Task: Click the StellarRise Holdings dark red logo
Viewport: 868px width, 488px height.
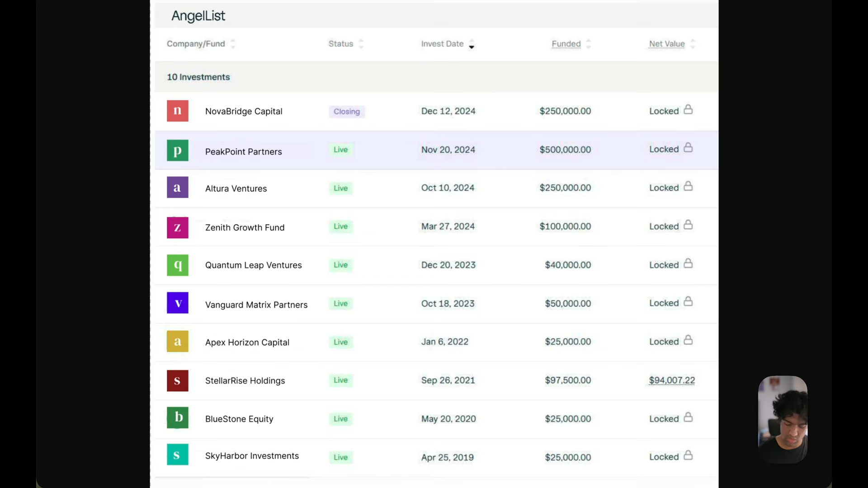Action: click(x=177, y=380)
